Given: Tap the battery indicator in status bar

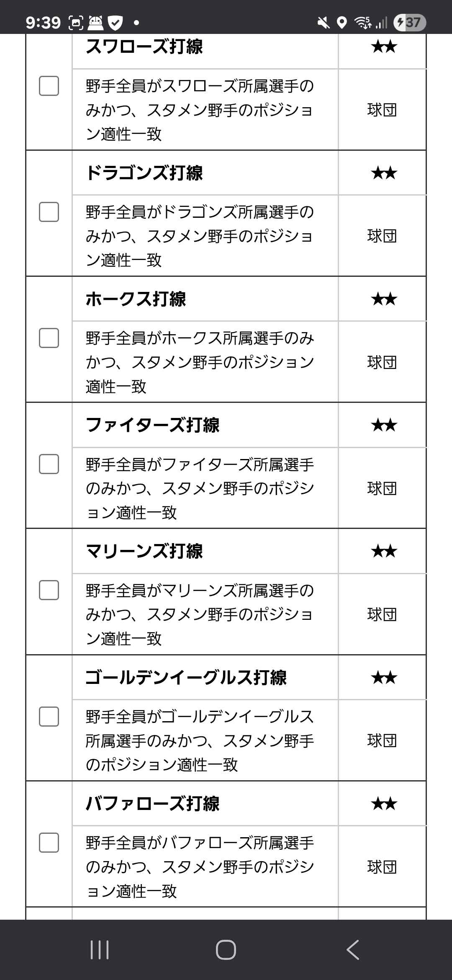Looking at the screenshot, I should click(410, 22).
